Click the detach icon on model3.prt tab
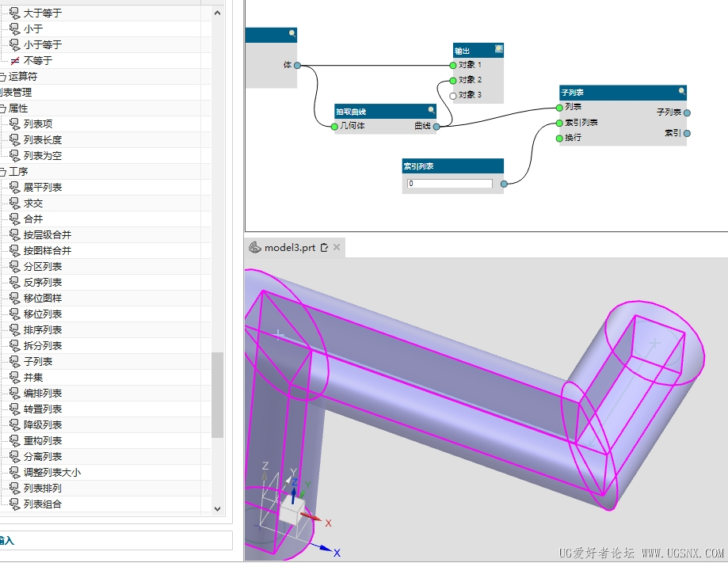Viewport: 728px width, 563px height. (x=324, y=247)
